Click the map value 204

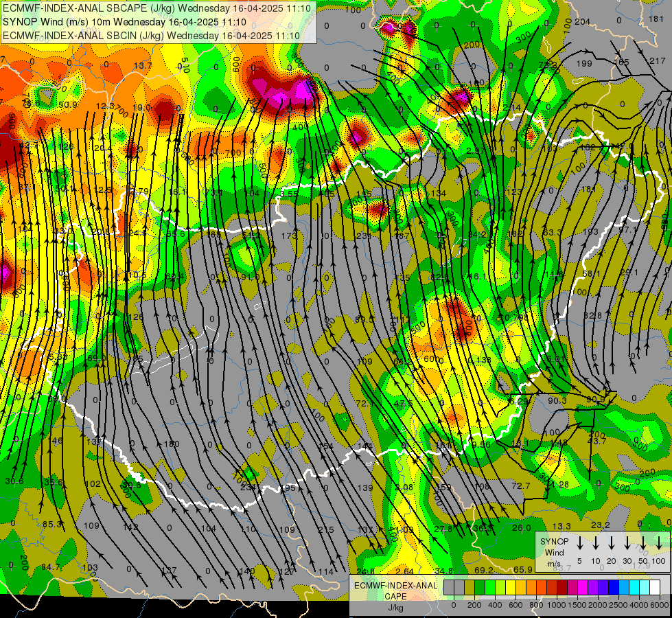coord(583,21)
